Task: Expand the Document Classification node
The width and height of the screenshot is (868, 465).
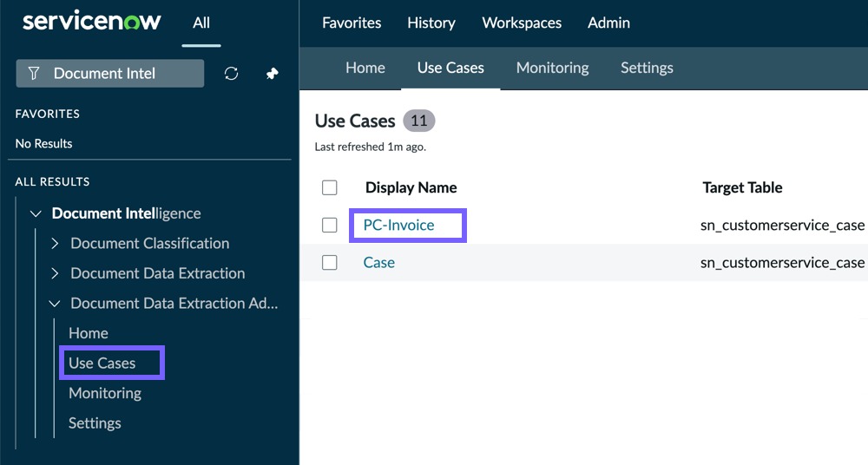Action: pyautogui.click(x=55, y=244)
